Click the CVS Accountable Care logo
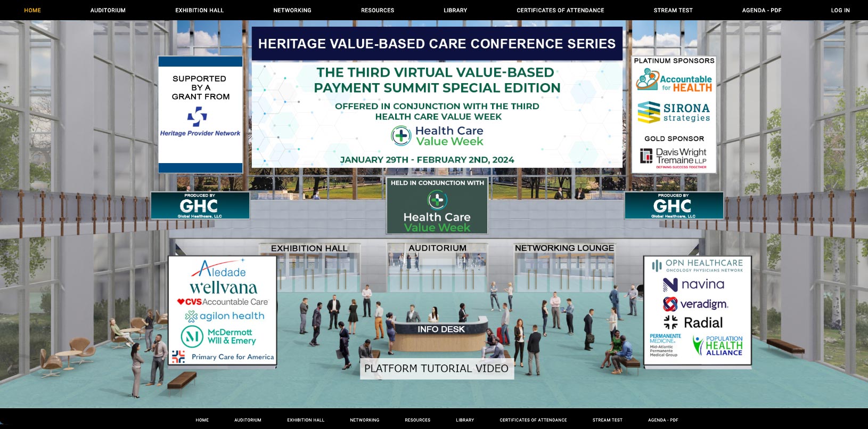 (x=223, y=302)
